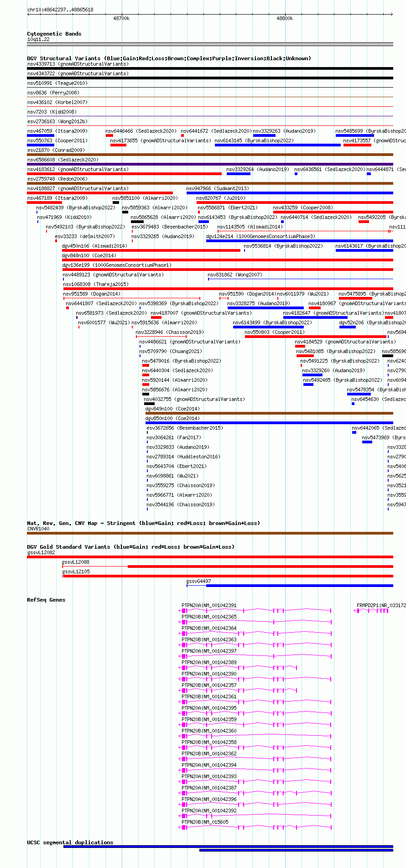Select the purple nsv6586608 inversion bar
Screen dimensions: 406x868
tap(210, 165)
